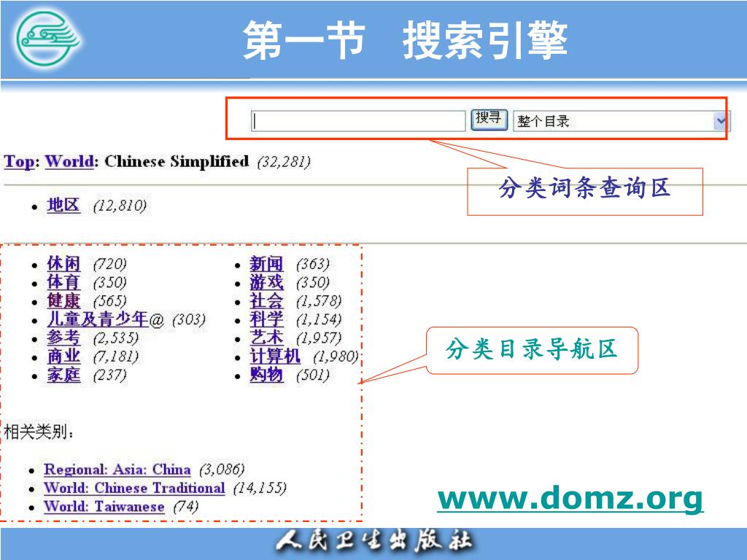Open the 休闲 category link

[x=63, y=263]
